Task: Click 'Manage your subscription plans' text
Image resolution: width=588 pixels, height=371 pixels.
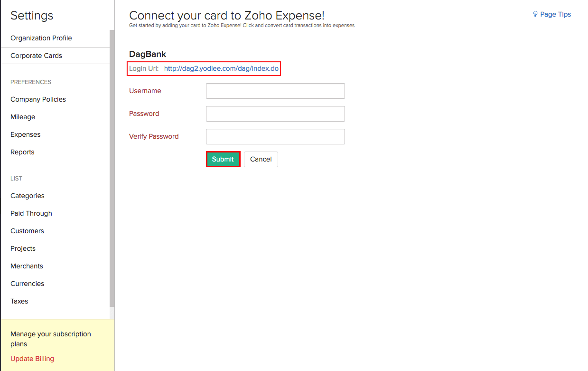Action: [x=51, y=339]
